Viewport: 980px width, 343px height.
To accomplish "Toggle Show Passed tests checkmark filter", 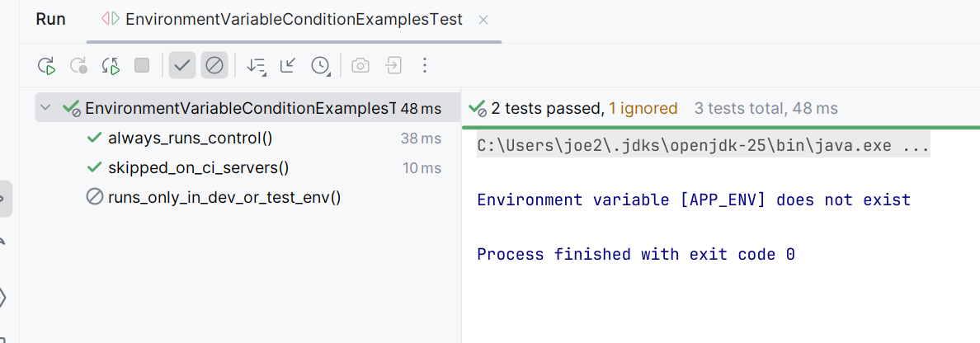I will point(182,65).
